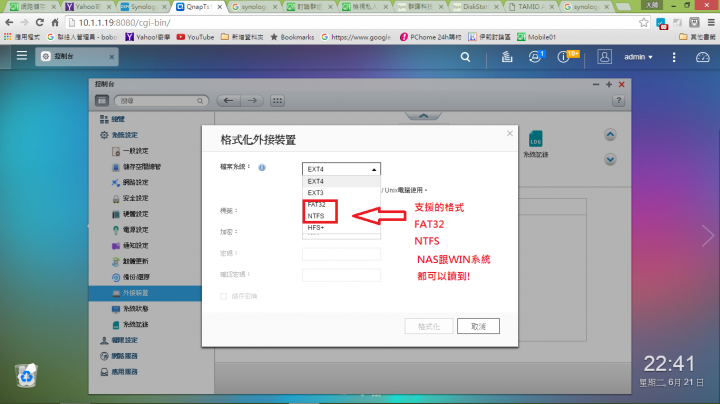This screenshot has width=720, height=404.
Task: Open the admin user dropdown
Action: (x=638, y=57)
